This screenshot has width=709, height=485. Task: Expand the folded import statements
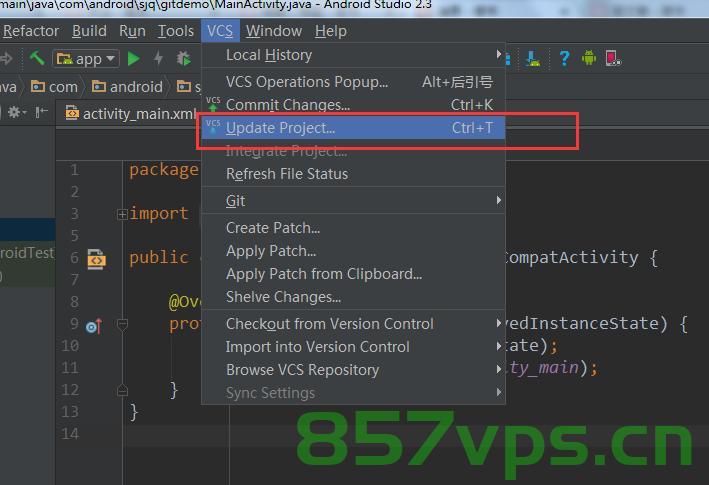(x=122, y=214)
